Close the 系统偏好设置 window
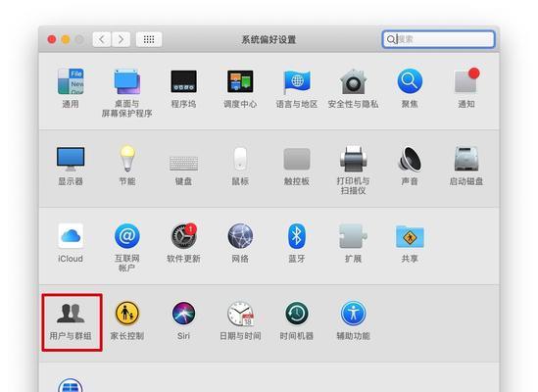This screenshot has height=392, width=538. 52,39
